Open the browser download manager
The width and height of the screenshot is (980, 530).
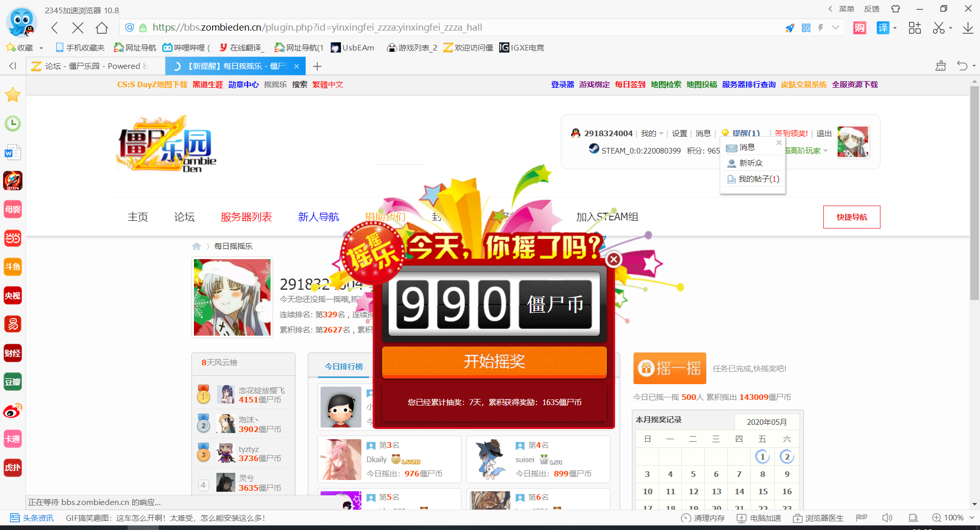pyautogui.click(x=968, y=28)
